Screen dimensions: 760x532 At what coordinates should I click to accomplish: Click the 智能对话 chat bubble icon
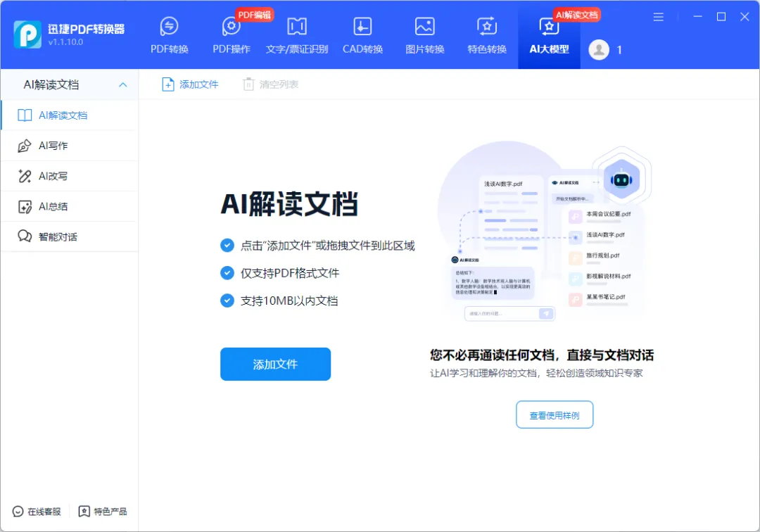tap(25, 236)
